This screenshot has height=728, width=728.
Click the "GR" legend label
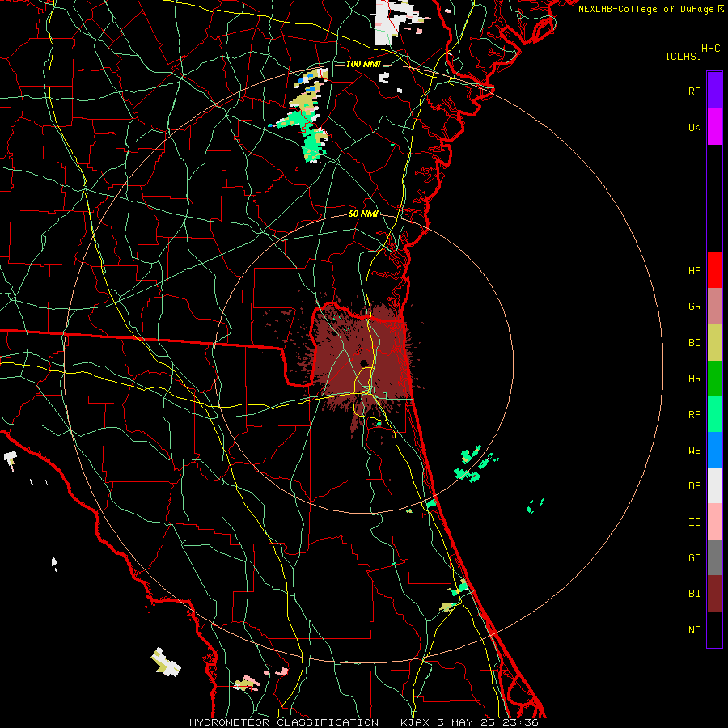[694, 307]
